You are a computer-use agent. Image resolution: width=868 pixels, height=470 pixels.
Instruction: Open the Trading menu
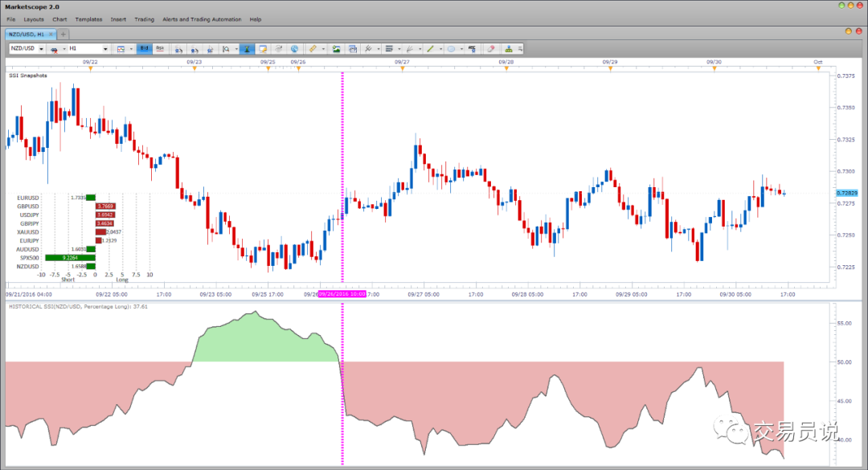click(x=144, y=19)
